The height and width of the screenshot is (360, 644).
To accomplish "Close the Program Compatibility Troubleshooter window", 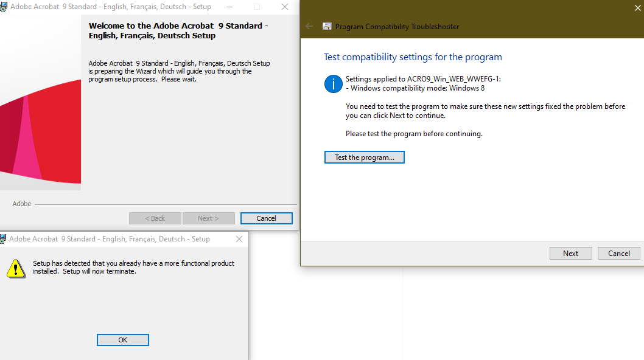I will click(637, 8).
